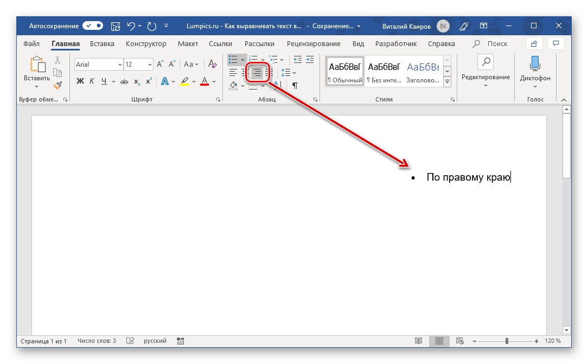Click the Format Painter brush icon
This screenshot has height=364, width=588.
point(57,85)
